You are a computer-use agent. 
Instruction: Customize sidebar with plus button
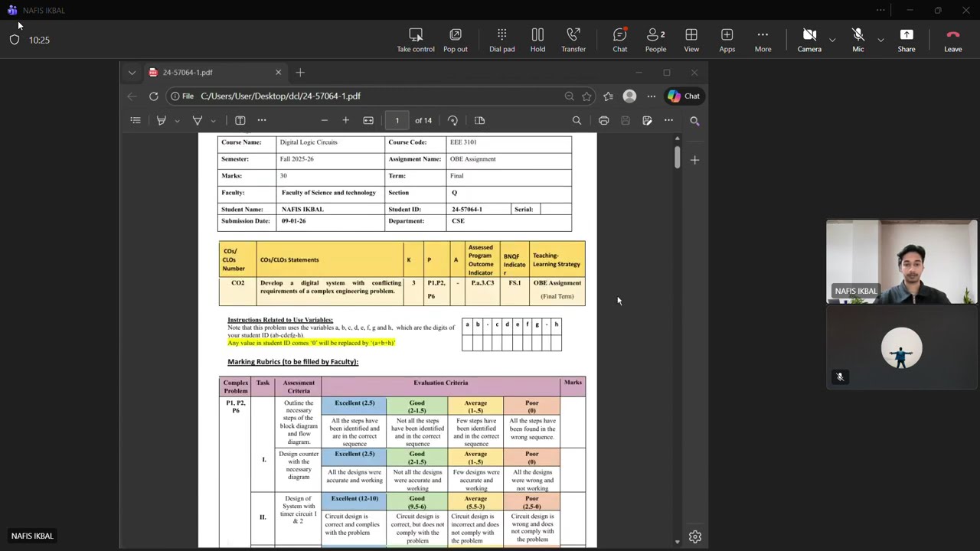[x=694, y=160]
